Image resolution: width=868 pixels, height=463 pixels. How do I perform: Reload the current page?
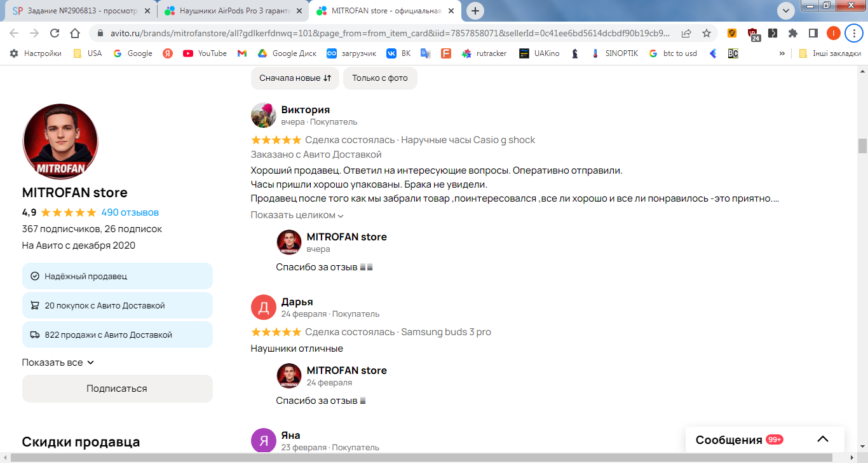click(x=55, y=34)
